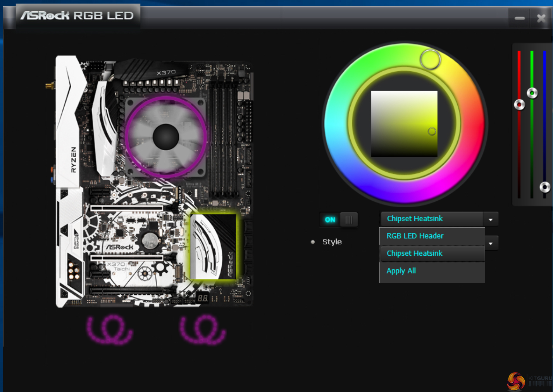Toggle the ON lighting switch
This screenshot has height=392, width=553.
click(339, 220)
